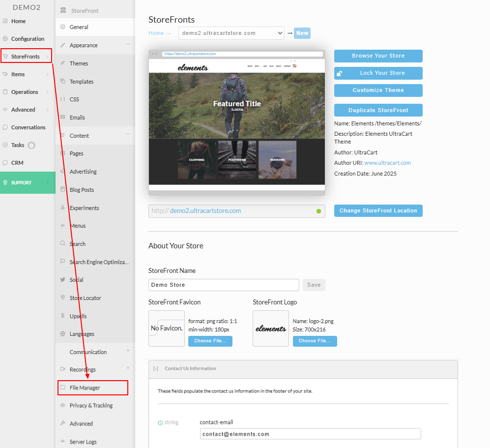The image size is (490, 448).
Task: Click into the StoreFront Name field
Action: (224, 285)
